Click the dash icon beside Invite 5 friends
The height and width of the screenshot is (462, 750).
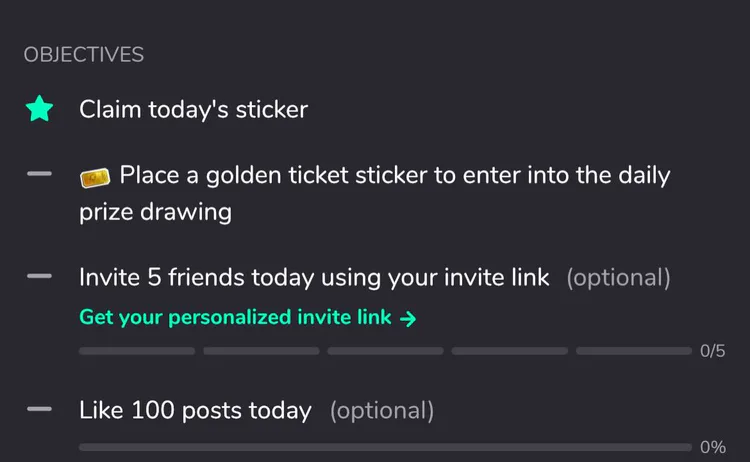pyautogui.click(x=39, y=276)
